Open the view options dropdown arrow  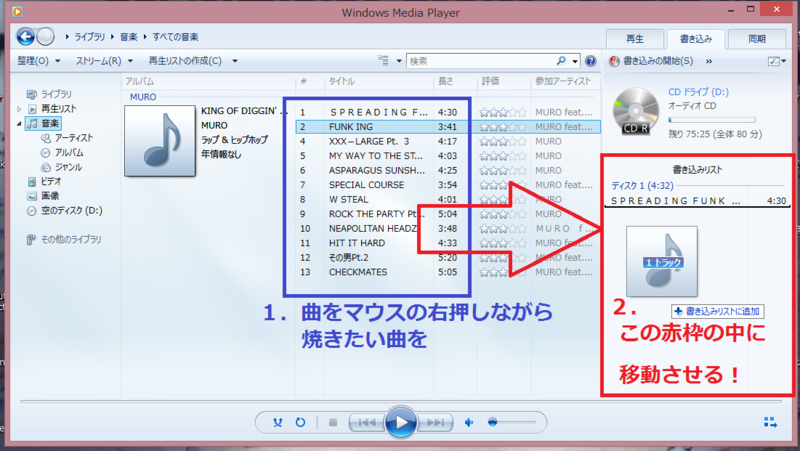pos(399,61)
